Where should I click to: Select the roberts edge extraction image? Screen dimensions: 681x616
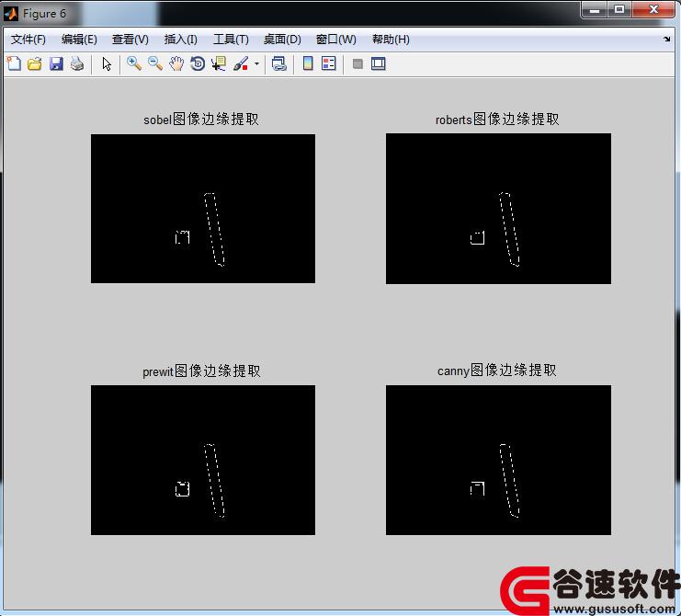pos(498,209)
